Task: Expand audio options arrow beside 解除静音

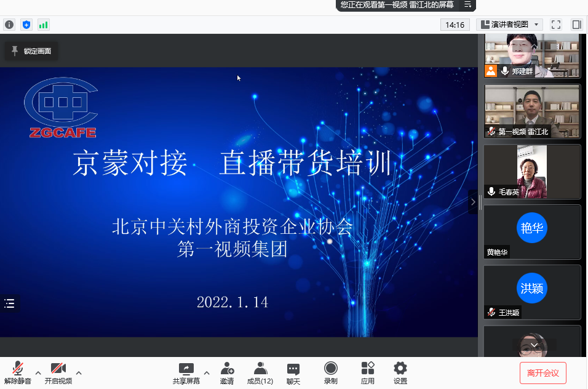Action: coord(38,373)
